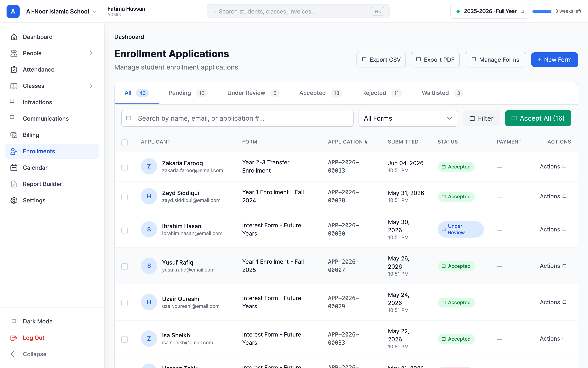Viewport: 588px width, 368px height.
Task: Switch to the Pending tab
Action: (188, 93)
